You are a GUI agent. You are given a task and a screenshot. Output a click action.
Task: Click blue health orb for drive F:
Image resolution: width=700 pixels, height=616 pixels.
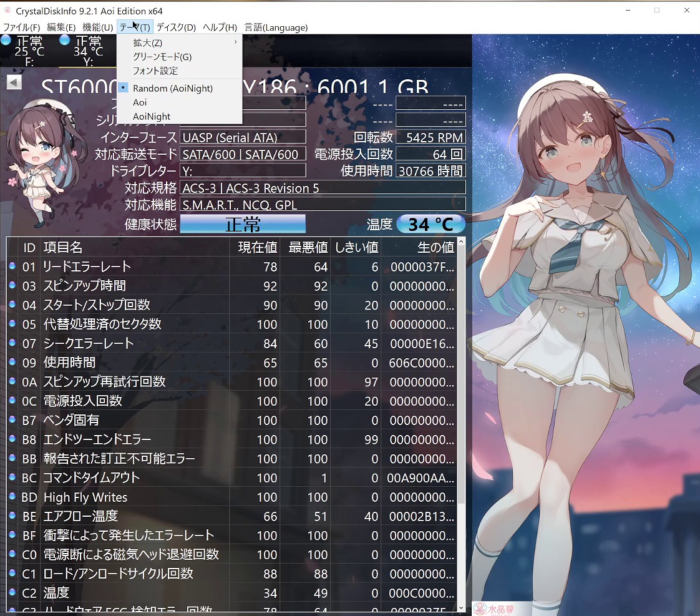6,40
